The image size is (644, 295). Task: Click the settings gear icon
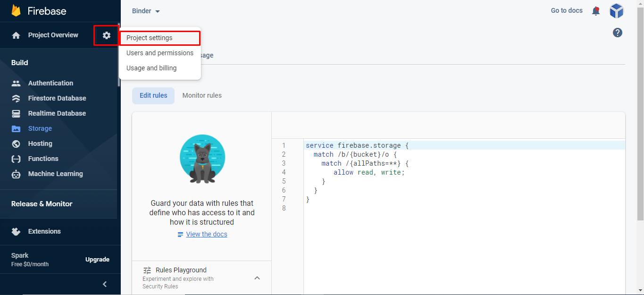click(107, 35)
